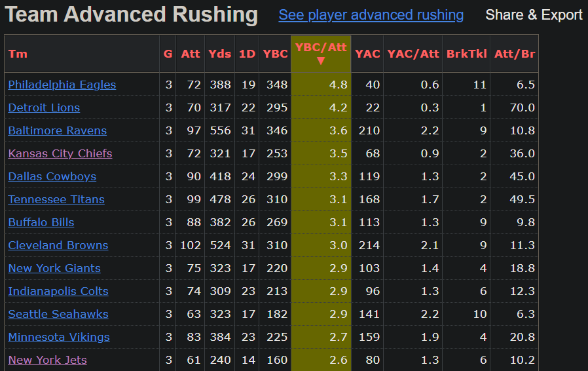Image resolution: width=588 pixels, height=371 pixels.
Task: Select the Titans Att/Br value 49.5
Action: (x=523, y=199)
